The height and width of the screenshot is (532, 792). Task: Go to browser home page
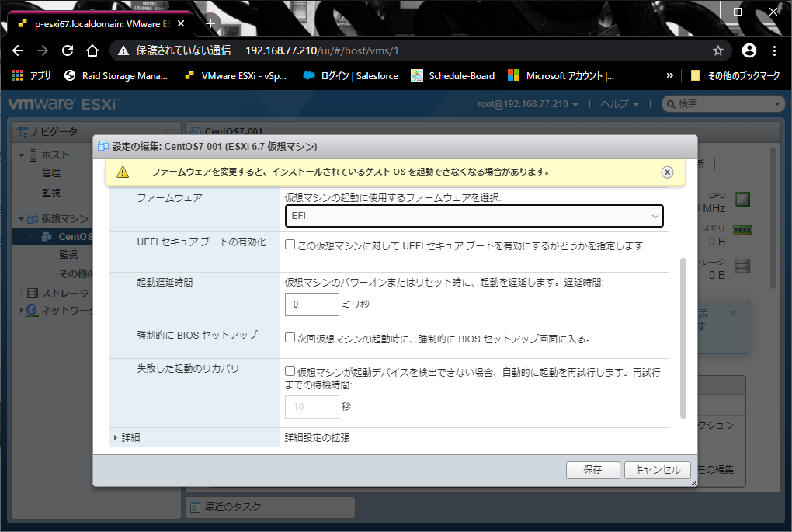tap(92, 50)
